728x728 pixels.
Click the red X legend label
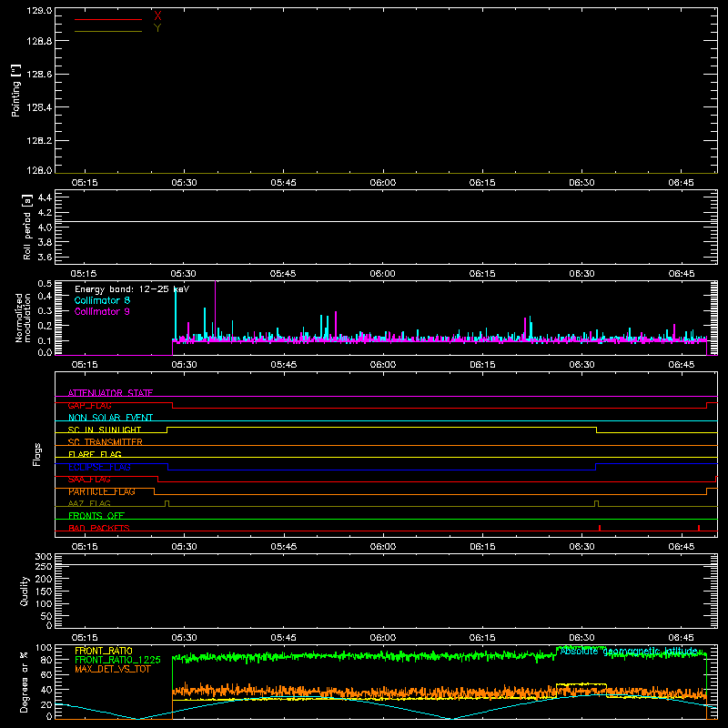(157, 16)
